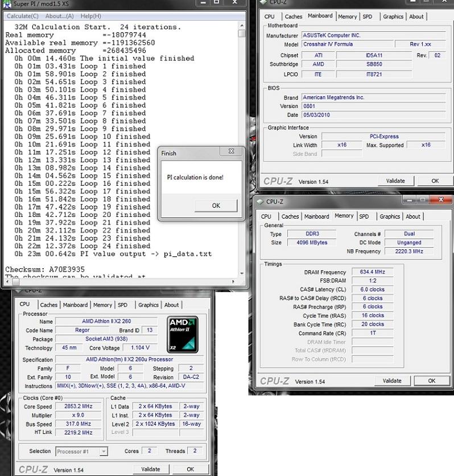Click Validate in Mainboard CPU-Z window
This screenshot has height=476, width=454.
(x=395, y=181)
